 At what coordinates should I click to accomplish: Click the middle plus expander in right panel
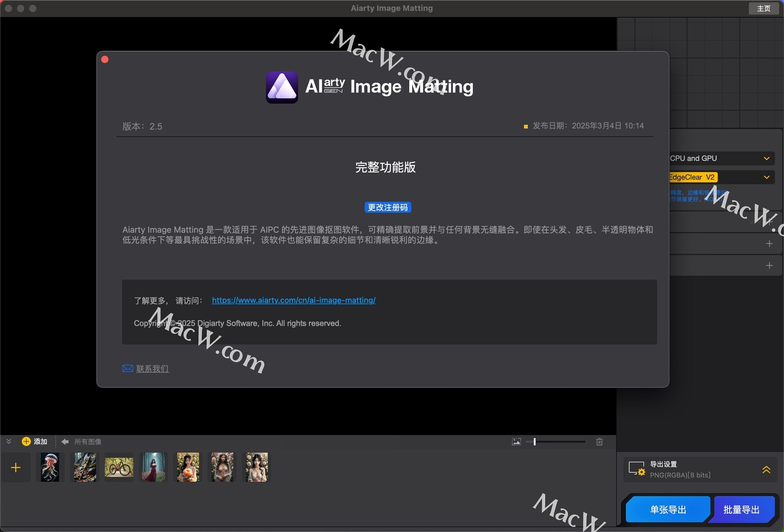point(769,244)
